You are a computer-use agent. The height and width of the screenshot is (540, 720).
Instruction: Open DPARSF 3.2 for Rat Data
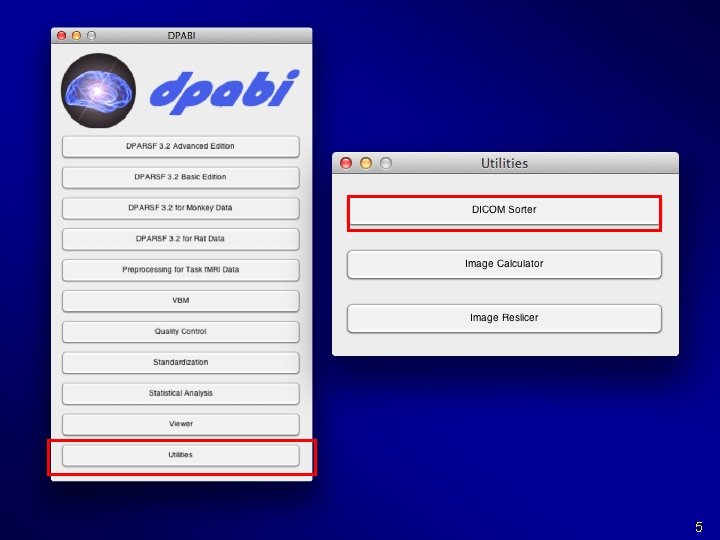coord(180,239)
